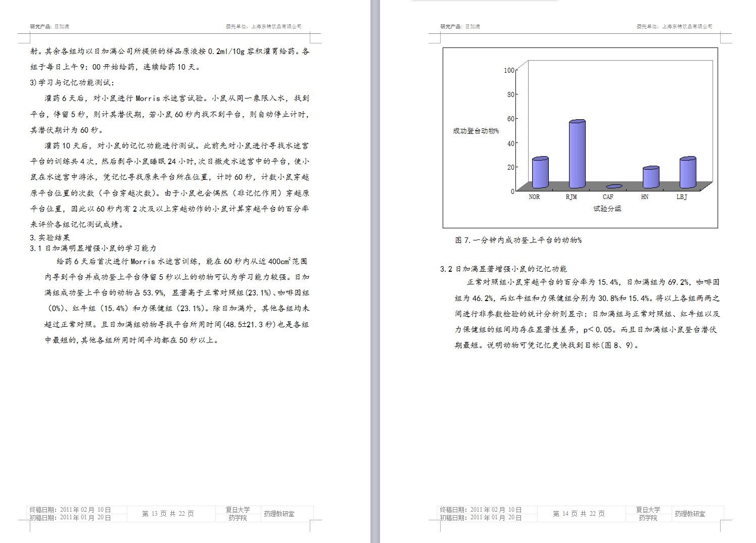
Task: Click the y-axis title 成功登台动物%
Action: tap(476, 131)
